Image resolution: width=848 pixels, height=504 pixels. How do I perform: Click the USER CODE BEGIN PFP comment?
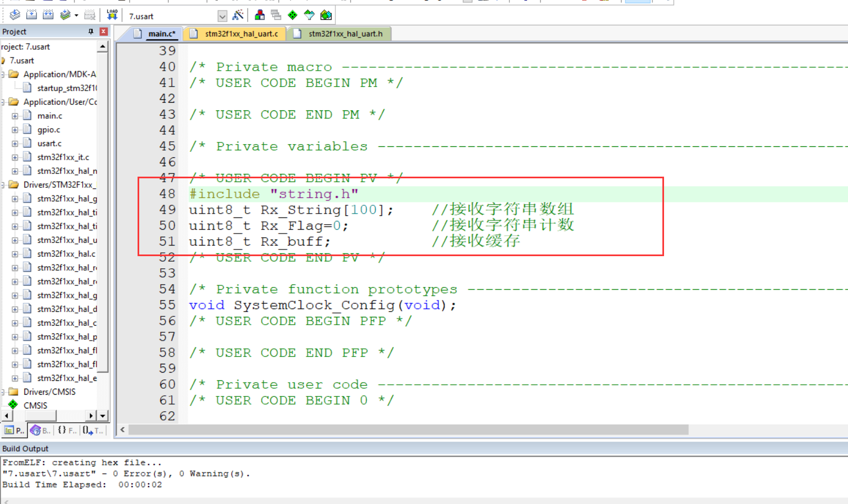[301, 321]
